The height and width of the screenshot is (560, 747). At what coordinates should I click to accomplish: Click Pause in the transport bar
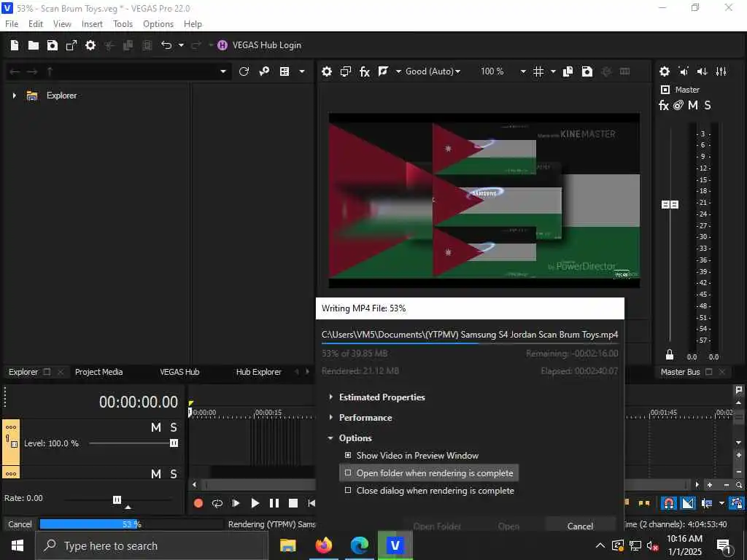[274, 503]
